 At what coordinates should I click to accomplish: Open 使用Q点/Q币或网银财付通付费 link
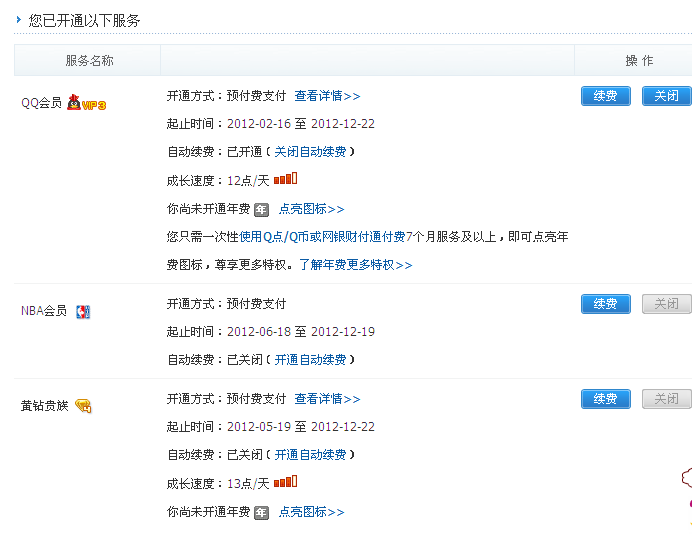pos(322,237)
